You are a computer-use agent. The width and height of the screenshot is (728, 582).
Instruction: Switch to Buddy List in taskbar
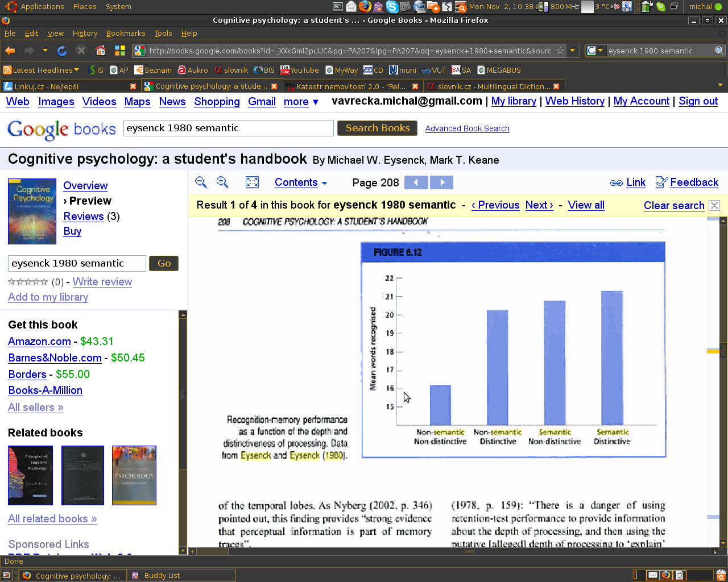[182, 575]
